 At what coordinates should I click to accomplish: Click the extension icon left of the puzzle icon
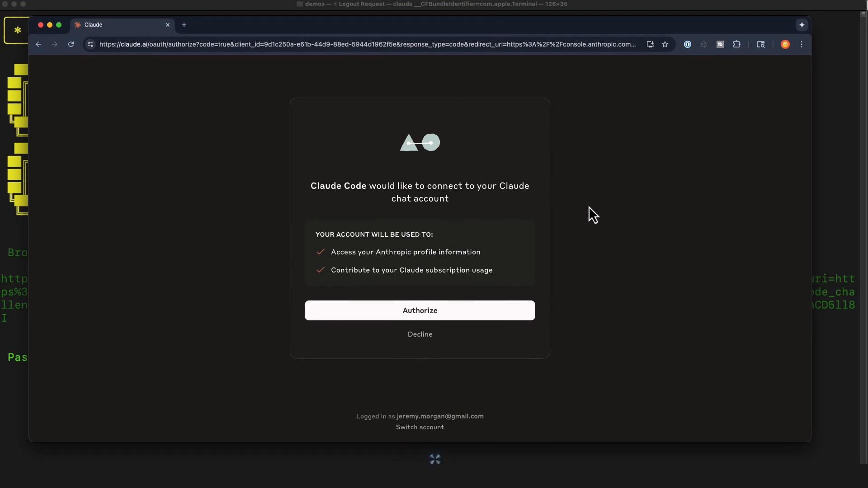[x=720, y=44]
